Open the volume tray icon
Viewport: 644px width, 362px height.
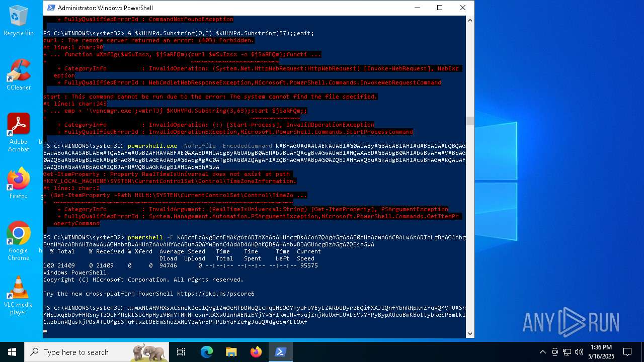click(x=579, y=352)
